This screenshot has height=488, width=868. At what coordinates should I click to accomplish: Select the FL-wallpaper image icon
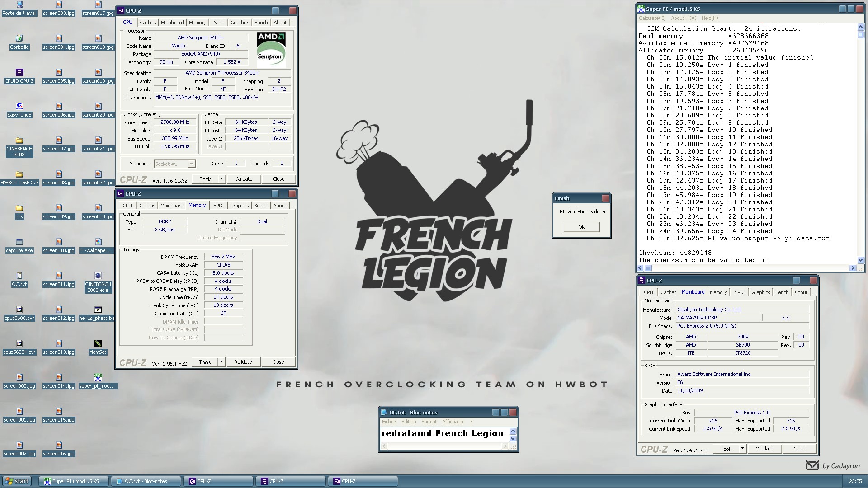[x=98, y=246]
